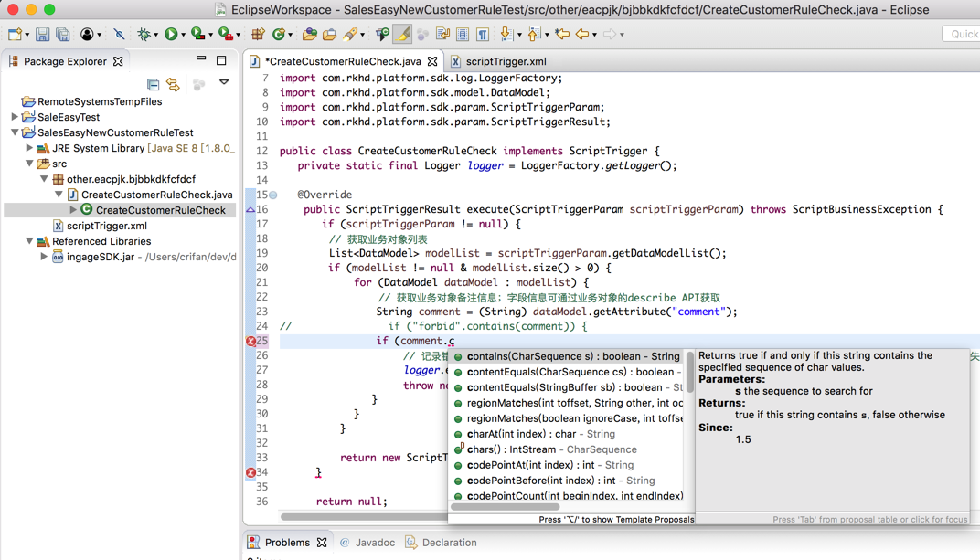980x560 pixels.
Task: Collapse the SalesEasyNewCustomerRuleTest project
Action: tap(15, 132)
